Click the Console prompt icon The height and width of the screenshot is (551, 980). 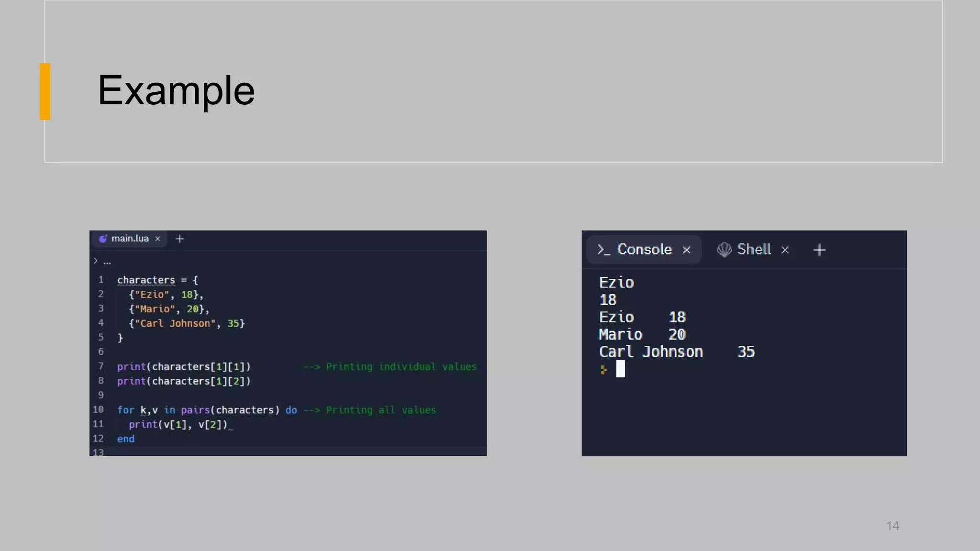click(x=603, y=250)
